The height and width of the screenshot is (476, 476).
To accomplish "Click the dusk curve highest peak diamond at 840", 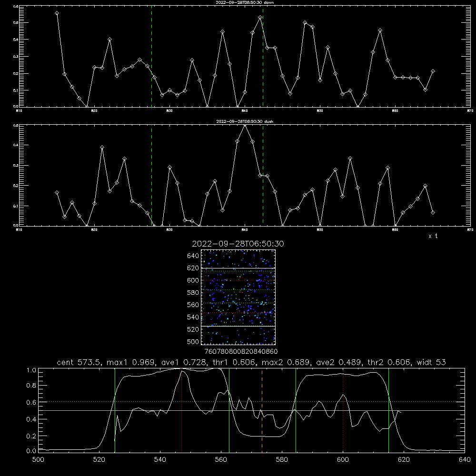I will point(245,125).
